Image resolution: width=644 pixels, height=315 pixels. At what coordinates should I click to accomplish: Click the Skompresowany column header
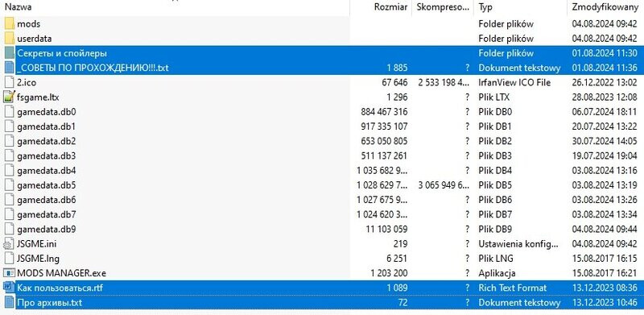click(x=442, y=7)
